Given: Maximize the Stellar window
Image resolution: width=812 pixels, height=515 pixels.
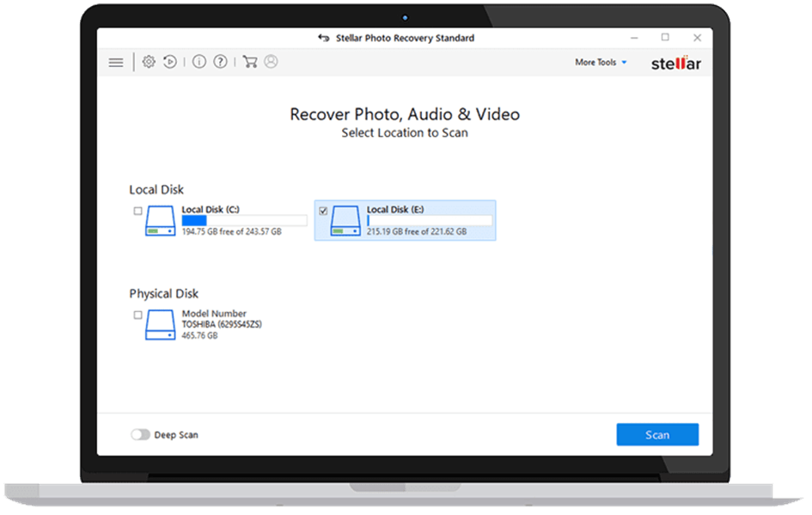Looking at the screenshot, I should pos(665,37).
